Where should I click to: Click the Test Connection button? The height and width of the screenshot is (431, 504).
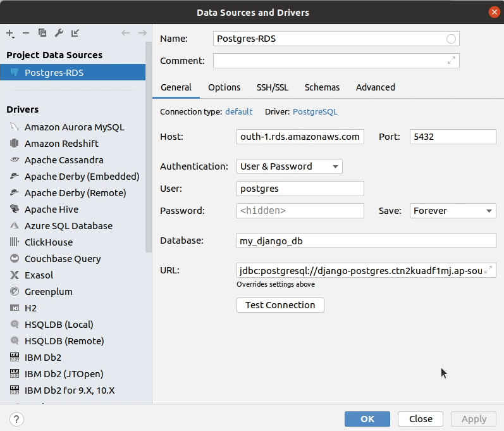(x=280, y=305)
